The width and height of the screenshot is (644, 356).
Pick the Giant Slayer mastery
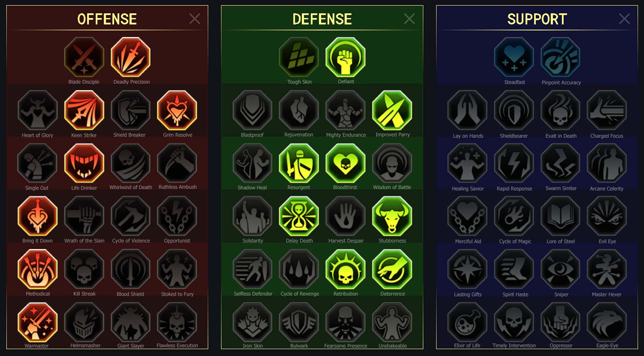(x=130, y=322)
